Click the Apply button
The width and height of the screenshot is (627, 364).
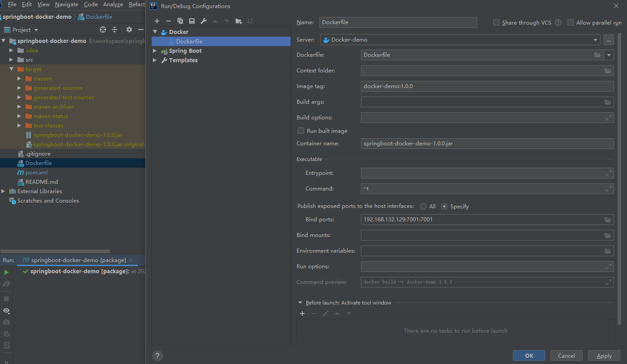click(604, 356)
